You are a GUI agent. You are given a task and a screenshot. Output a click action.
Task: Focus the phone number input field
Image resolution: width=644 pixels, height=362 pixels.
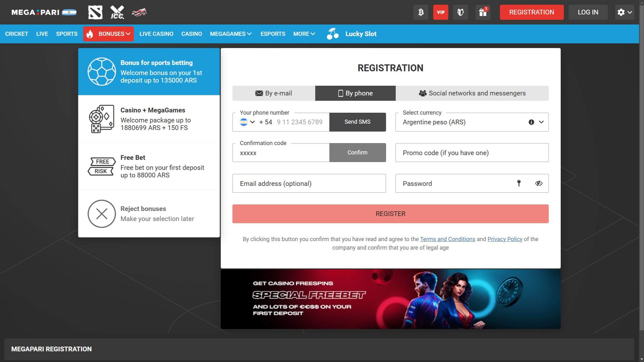pyautogui.click(x=300, y=122)
